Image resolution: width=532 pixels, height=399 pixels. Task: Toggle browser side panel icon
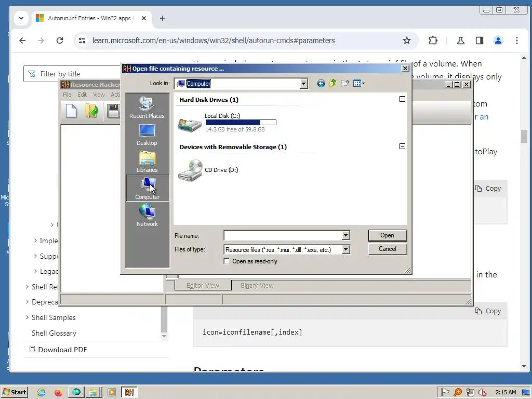[x=479, y=41]
